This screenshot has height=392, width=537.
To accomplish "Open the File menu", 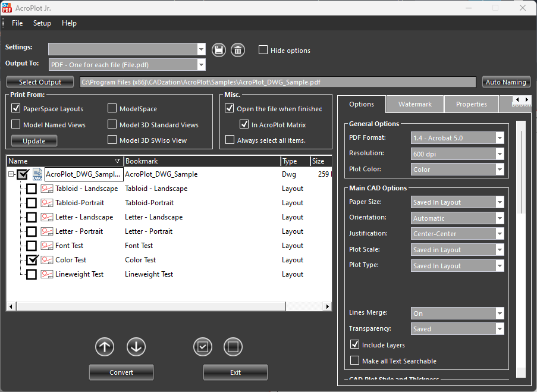I will coord(17,23).
